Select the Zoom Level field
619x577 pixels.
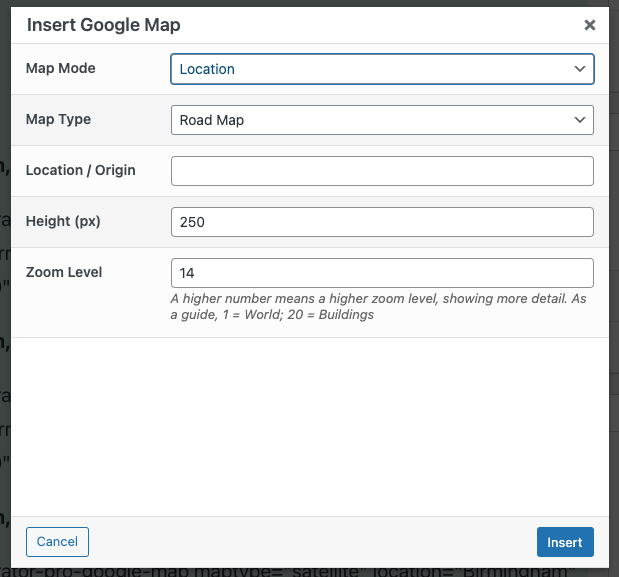tap(382, 273)
